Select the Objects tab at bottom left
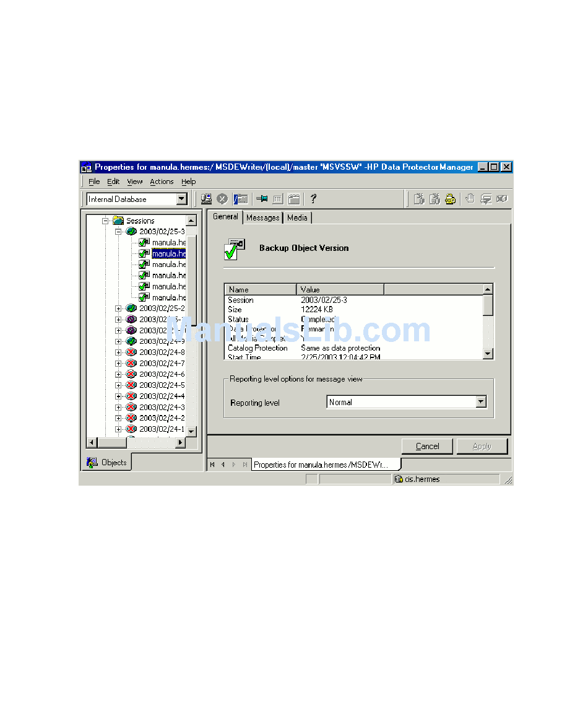 (x=108, y=462)
